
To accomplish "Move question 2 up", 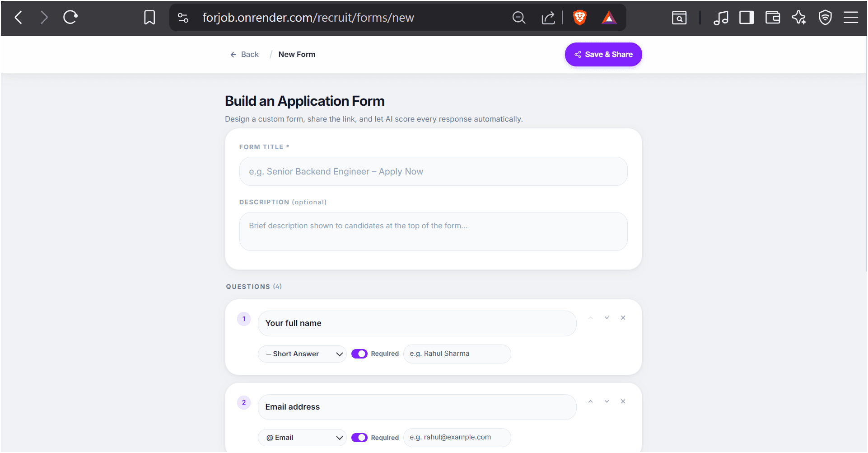I will 590,401.
